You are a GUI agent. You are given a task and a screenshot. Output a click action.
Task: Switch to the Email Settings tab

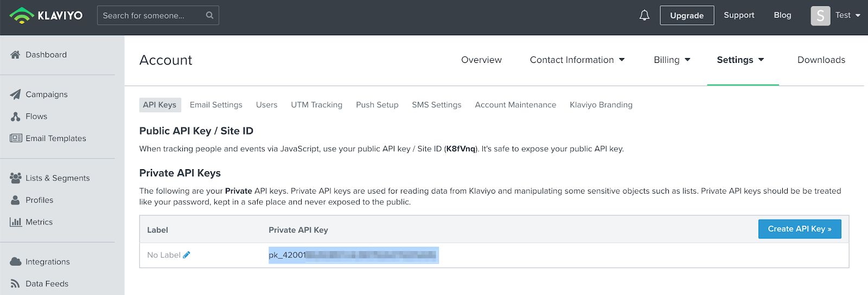[216, 105]
